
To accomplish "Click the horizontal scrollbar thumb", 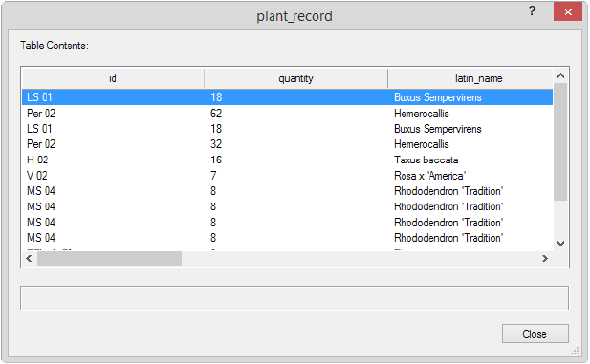I will tap(109, 258).
